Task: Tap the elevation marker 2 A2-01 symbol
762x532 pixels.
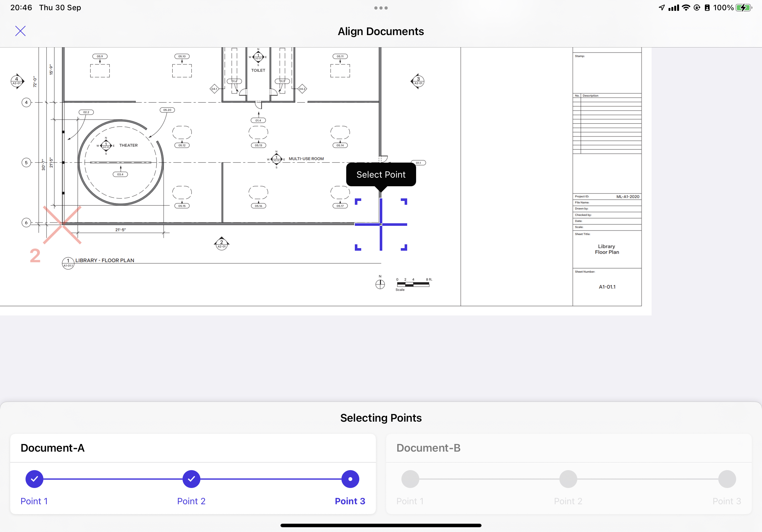Action: click(x=222, y=244)
